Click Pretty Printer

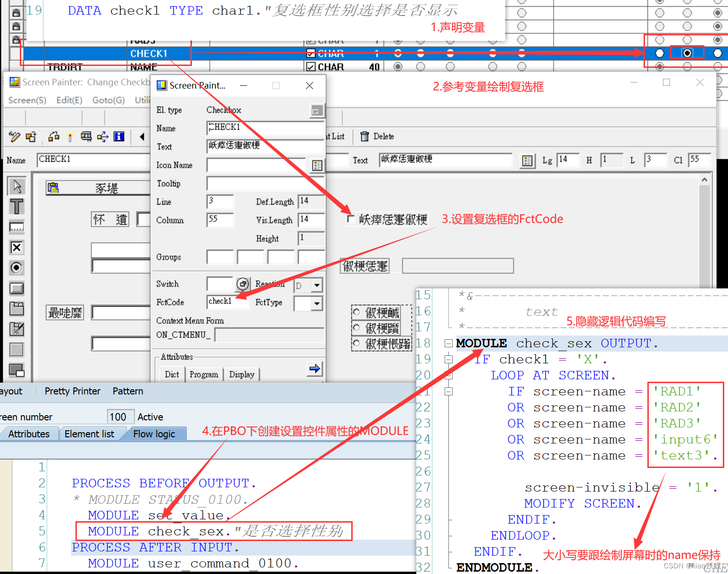click(72, 391)
